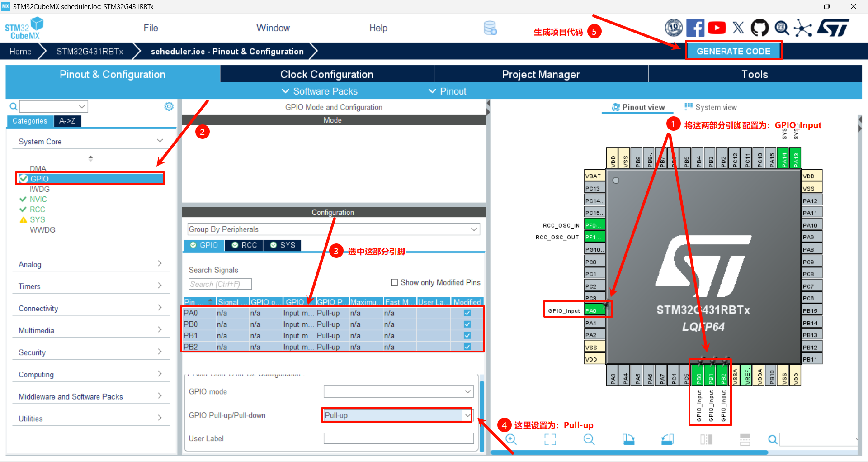868x462 pixels.
Task: Click the STM32CubeMX logo
Action: pyautogui.click(x=24, y=29)
